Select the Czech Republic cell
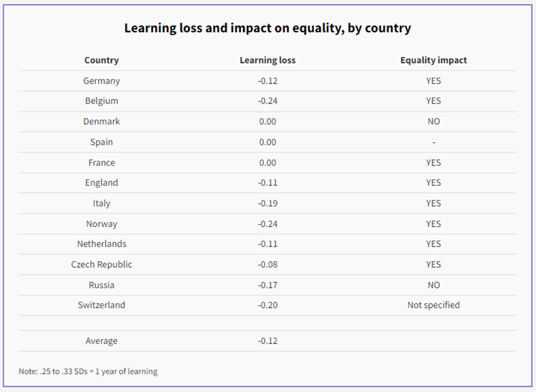 [x=101, y=264]
